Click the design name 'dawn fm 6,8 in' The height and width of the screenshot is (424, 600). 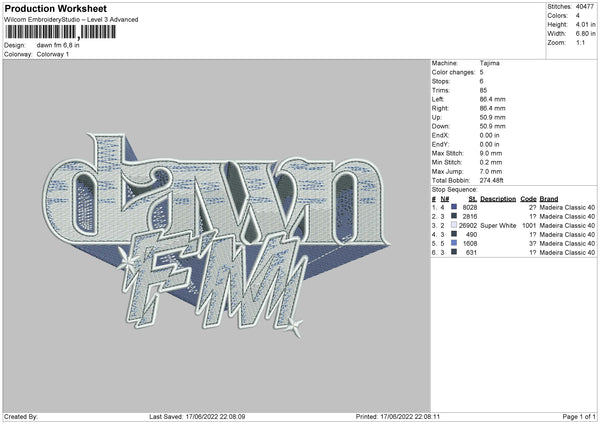tap(58, 45)
